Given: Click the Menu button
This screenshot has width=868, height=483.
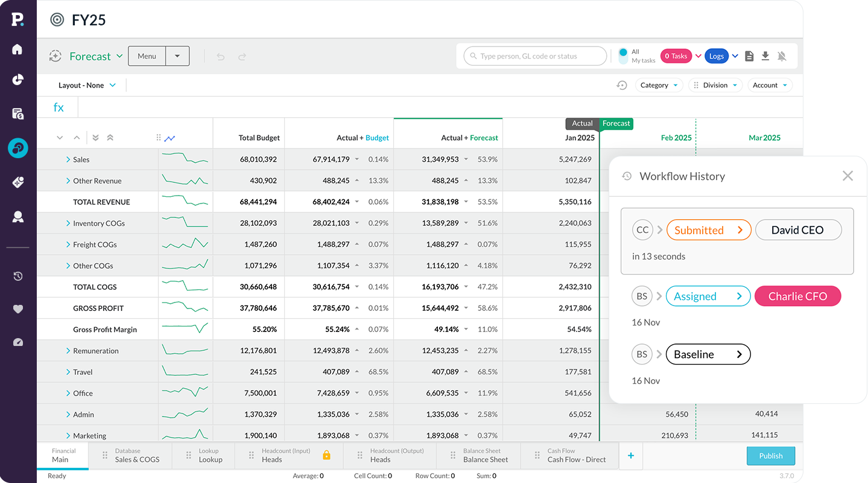Looking at the screenshot, I should coord(147,56).
